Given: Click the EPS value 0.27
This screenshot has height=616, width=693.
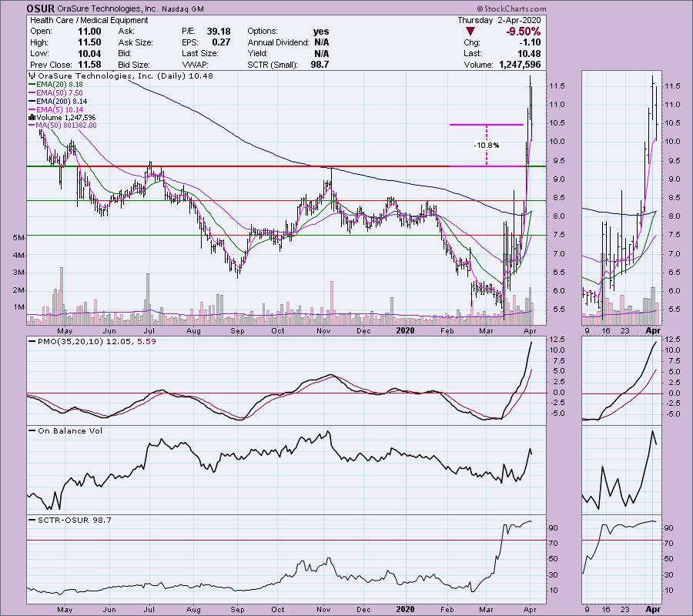Looking at the screenshot, I should click(x=221, y=42).
